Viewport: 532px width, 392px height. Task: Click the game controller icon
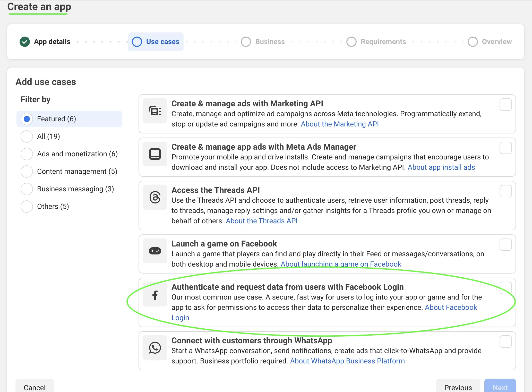click(x=155, y=251)
